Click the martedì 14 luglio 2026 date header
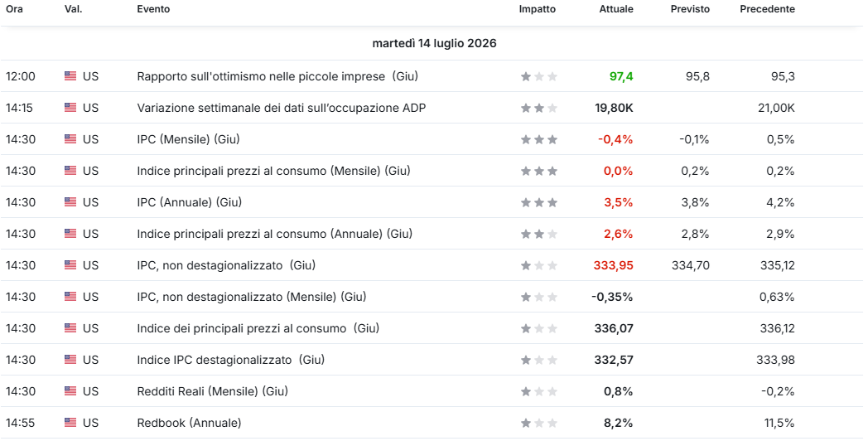Image resolution: width=868 pixels, height=441 pixels. tap(434, 43)
